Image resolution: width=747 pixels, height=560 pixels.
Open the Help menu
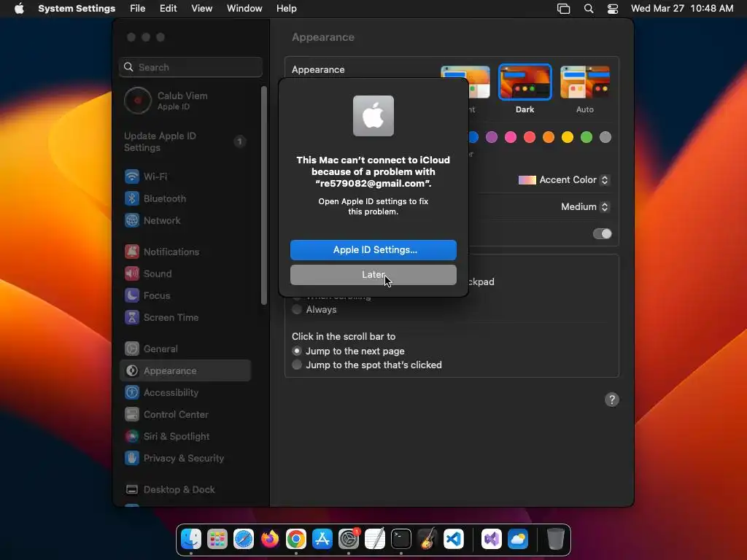(x=286, y=9)
